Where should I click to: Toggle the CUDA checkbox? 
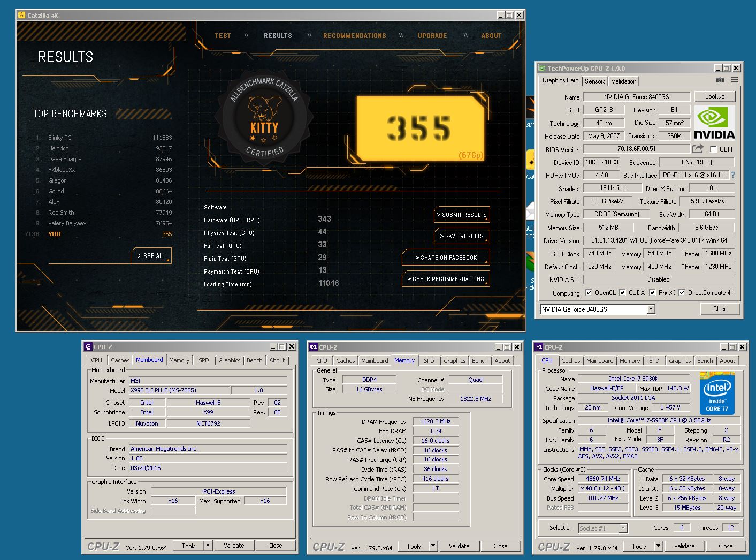(x=622, y=293)
